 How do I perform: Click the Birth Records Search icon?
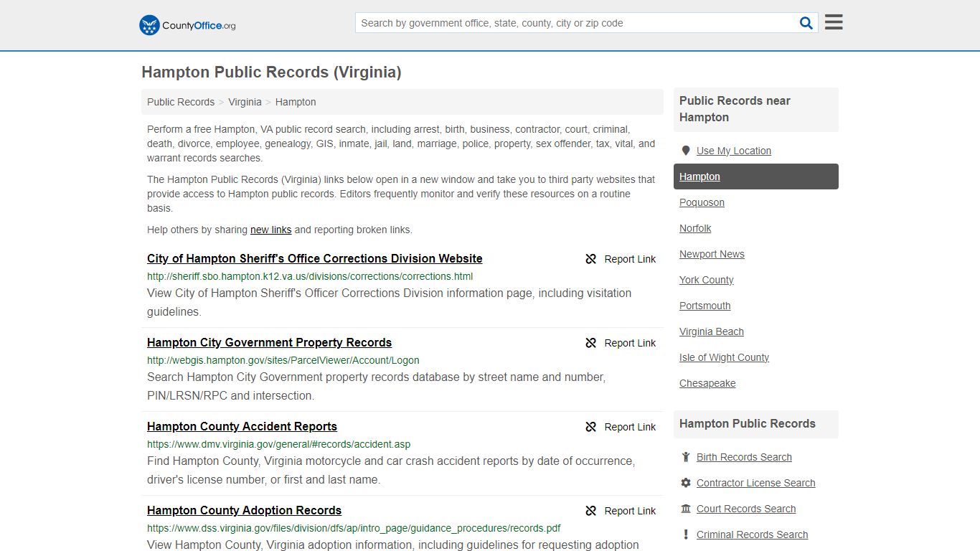click(x=686, y=457)
